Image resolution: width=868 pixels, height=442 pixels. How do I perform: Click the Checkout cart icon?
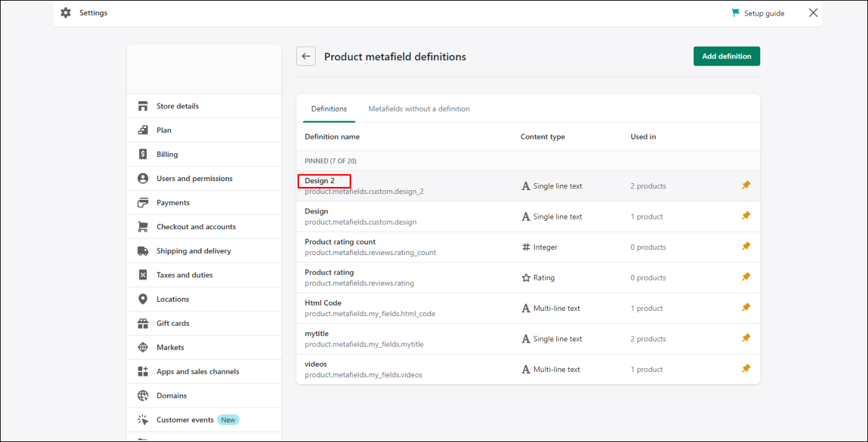(x=143, y=227)
